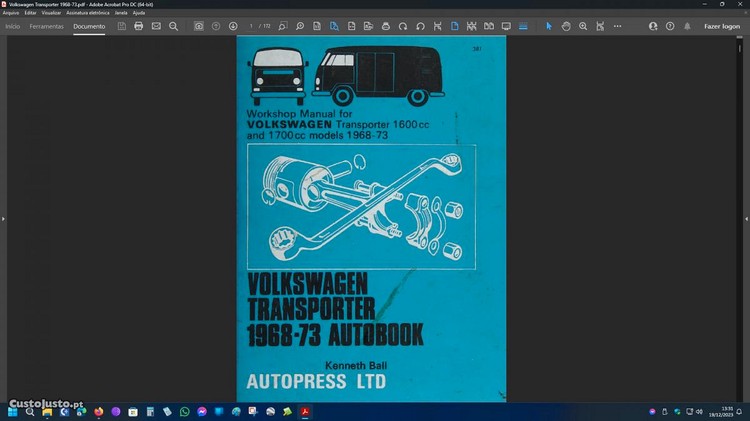Expand the right tools pane arrow
This screenshot has height=421, width=750.
point(746,218)
